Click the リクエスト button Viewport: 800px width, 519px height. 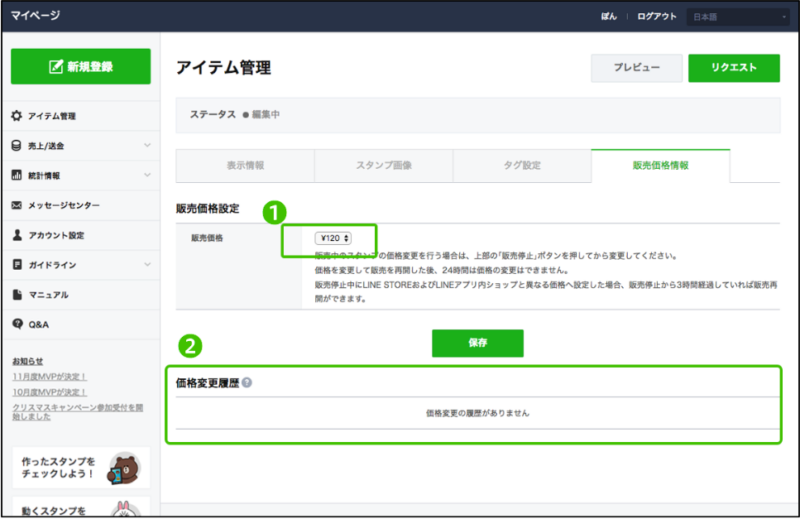coord(734,68)
